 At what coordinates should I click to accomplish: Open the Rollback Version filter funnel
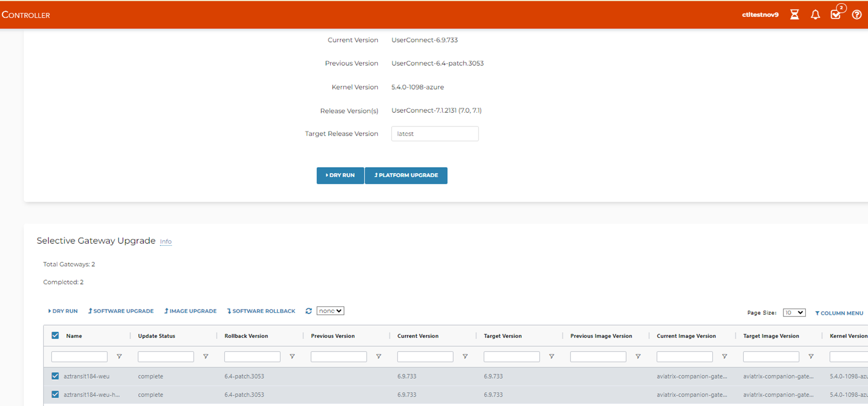click(x=292, y=357)
